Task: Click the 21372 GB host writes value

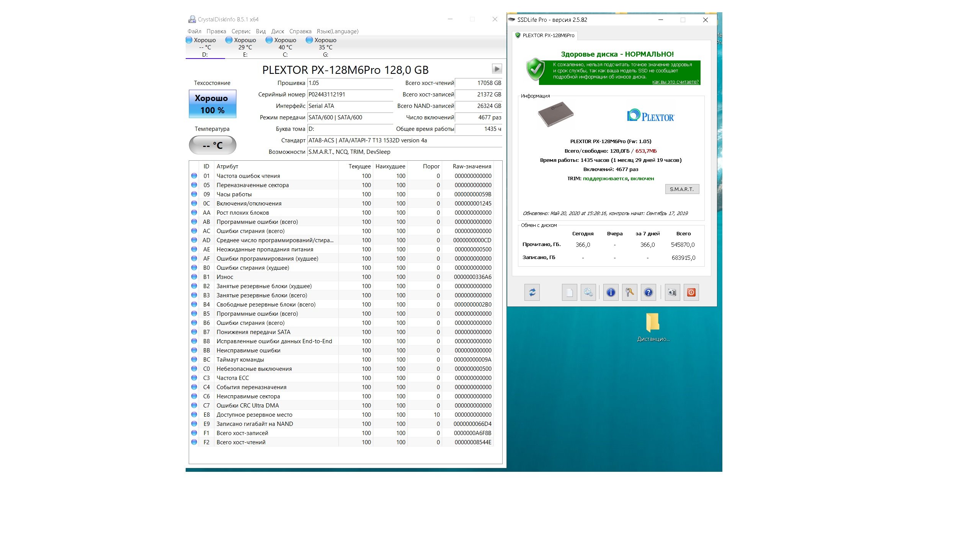Action: click(x=479, y=95)
